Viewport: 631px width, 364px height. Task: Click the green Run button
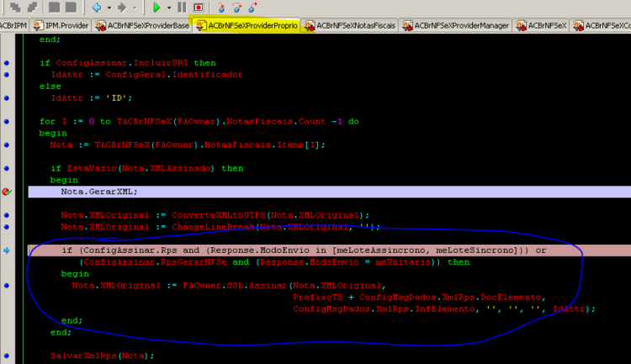[x=156, y=8]
